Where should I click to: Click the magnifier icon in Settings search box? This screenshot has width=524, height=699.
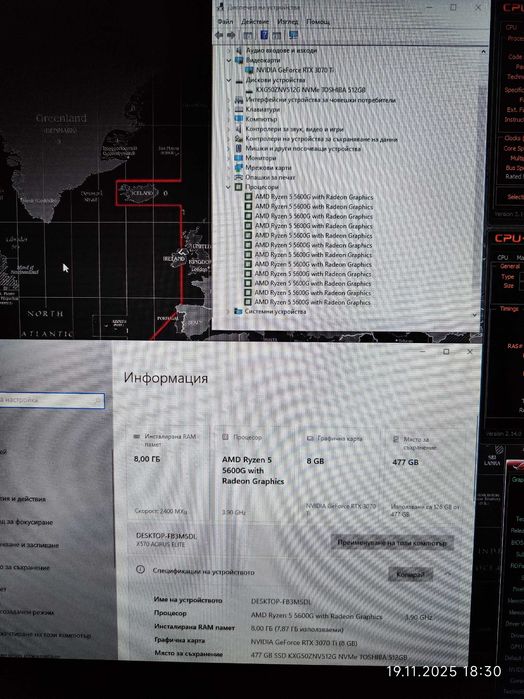[98, 401]
